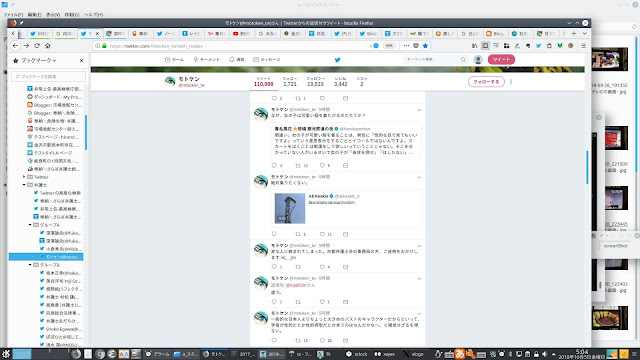Open ヘルプ menu in file manager window

coord(93,15)
